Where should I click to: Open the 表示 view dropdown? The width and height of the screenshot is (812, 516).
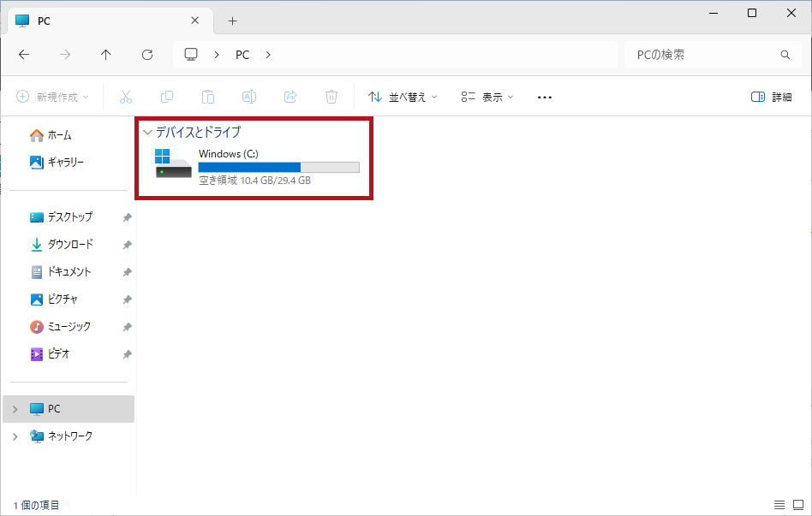point(487,97)
